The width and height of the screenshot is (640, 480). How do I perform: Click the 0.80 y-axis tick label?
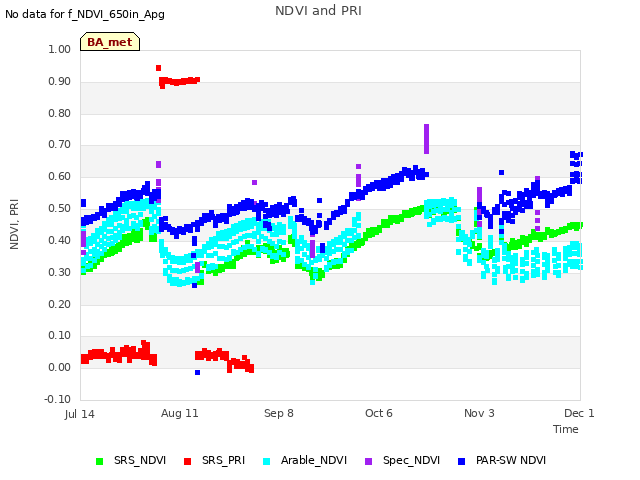pyautogui.click(x=60, y=113)
